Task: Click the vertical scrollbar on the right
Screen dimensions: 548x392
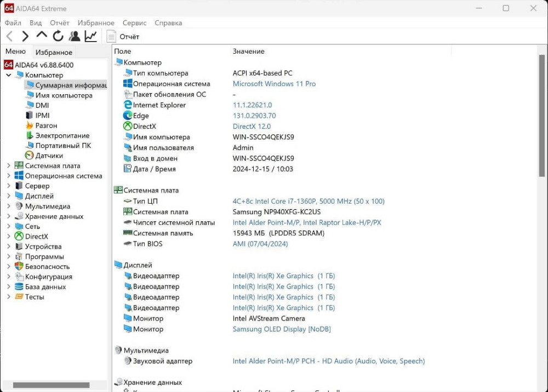Action: (x=542, y=115)
